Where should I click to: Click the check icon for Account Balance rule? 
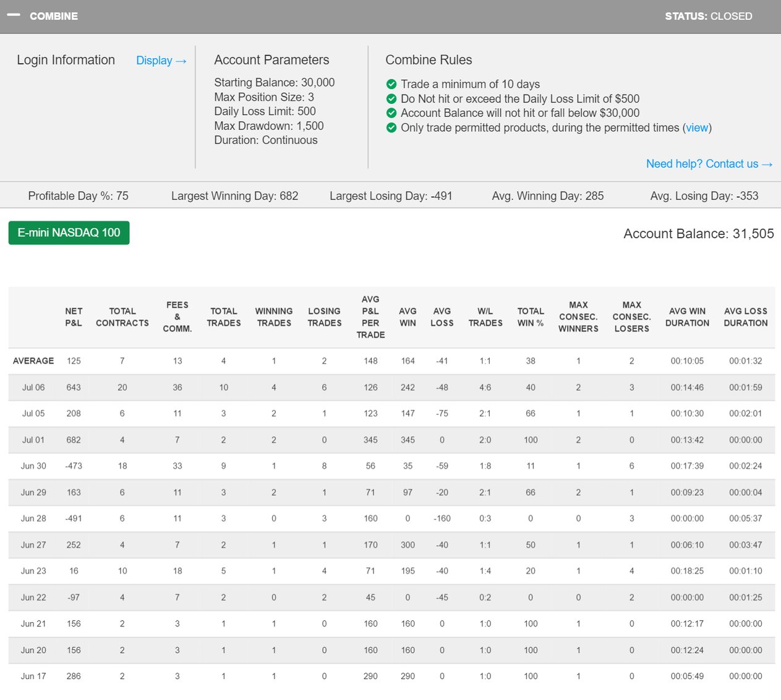[x=391, y=113]
